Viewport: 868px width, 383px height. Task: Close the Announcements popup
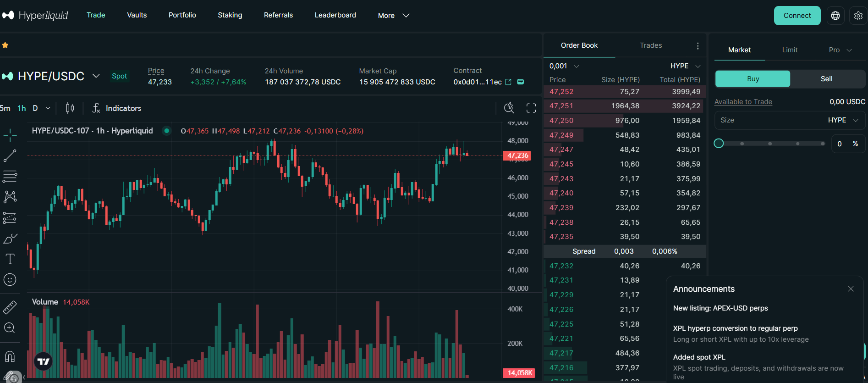[851, 289]
